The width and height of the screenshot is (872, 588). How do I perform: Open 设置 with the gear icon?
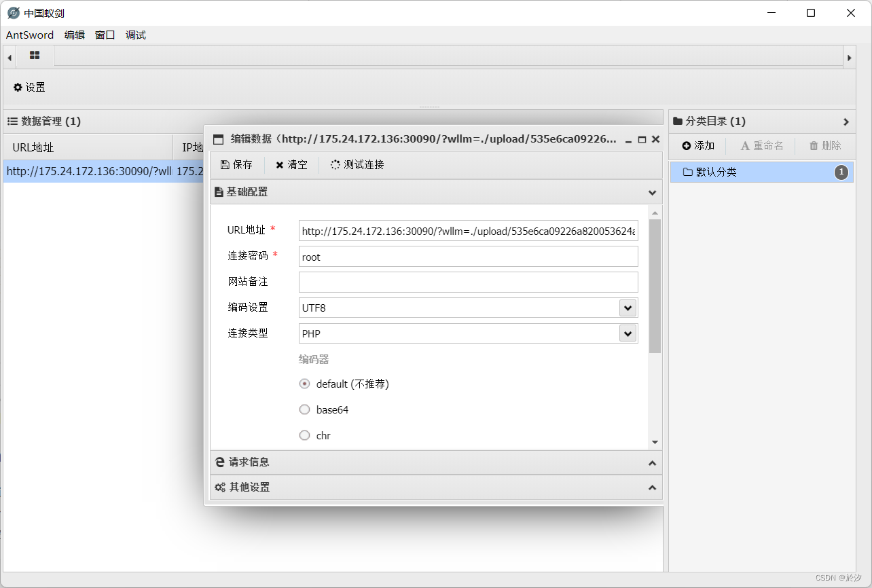click(29, 88)
